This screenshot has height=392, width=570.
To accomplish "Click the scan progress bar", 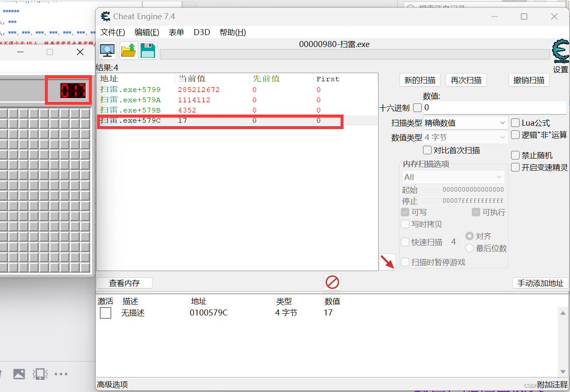I will 355,54.
